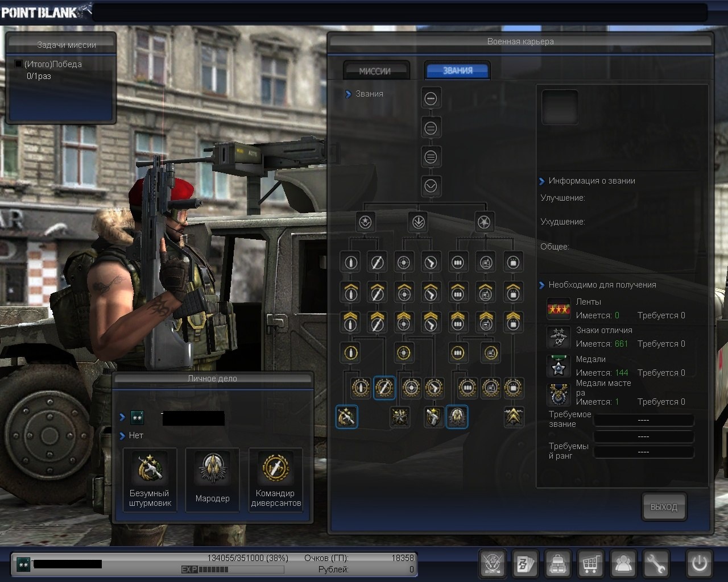Open inventory via the backpack icon

[x=559, y=564]
